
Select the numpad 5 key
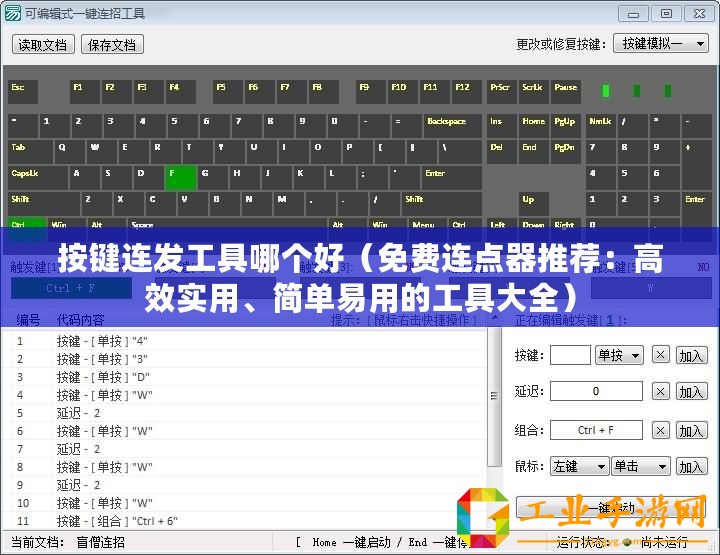point(633,178)
